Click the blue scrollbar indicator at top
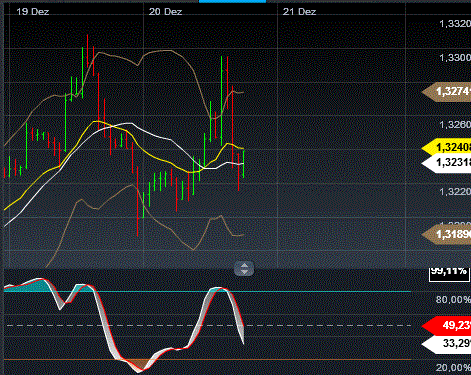 click(232, 1)
